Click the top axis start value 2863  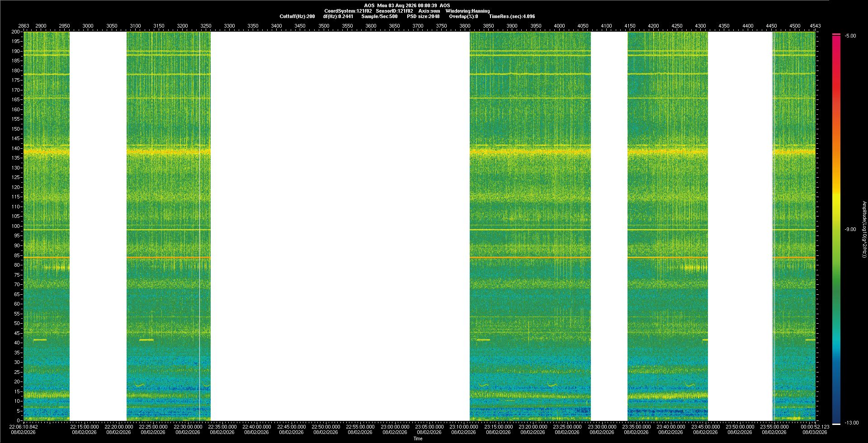pyautogui.click(x=24, y=26)
